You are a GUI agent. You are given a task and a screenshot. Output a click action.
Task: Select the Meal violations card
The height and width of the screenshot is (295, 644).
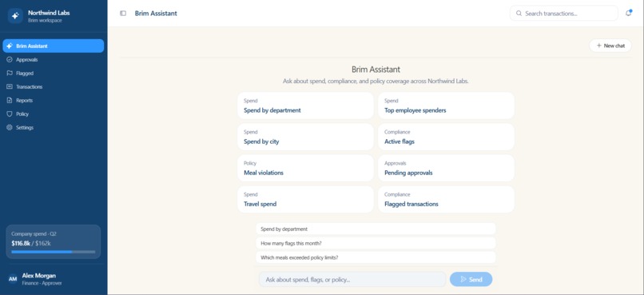pyautogui.click(x=305, y=168)
